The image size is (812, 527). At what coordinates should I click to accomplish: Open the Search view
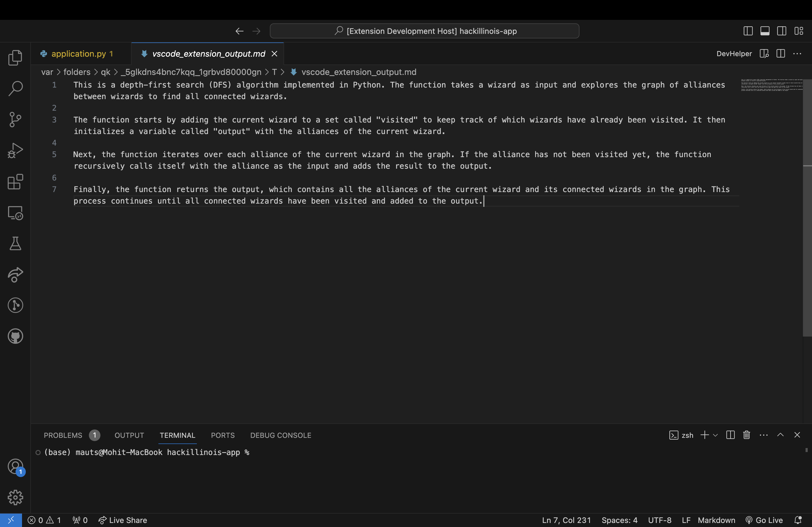coord(15,88)
